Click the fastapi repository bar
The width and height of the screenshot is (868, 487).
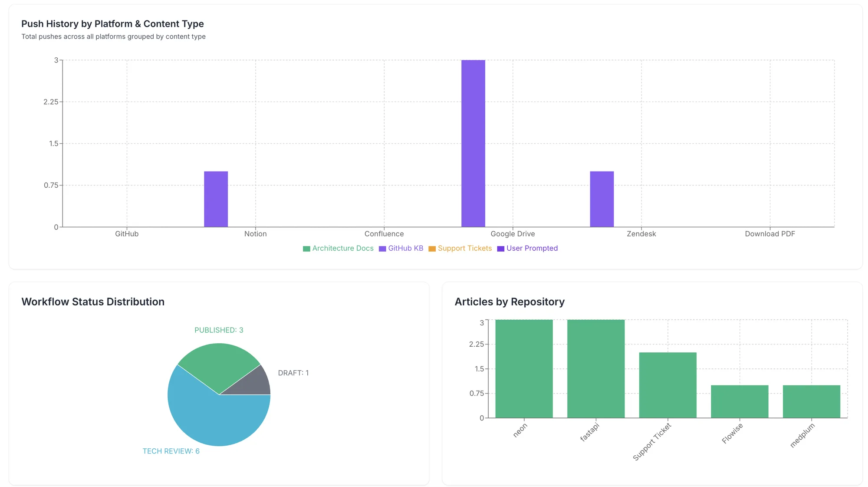click(596, 369)
